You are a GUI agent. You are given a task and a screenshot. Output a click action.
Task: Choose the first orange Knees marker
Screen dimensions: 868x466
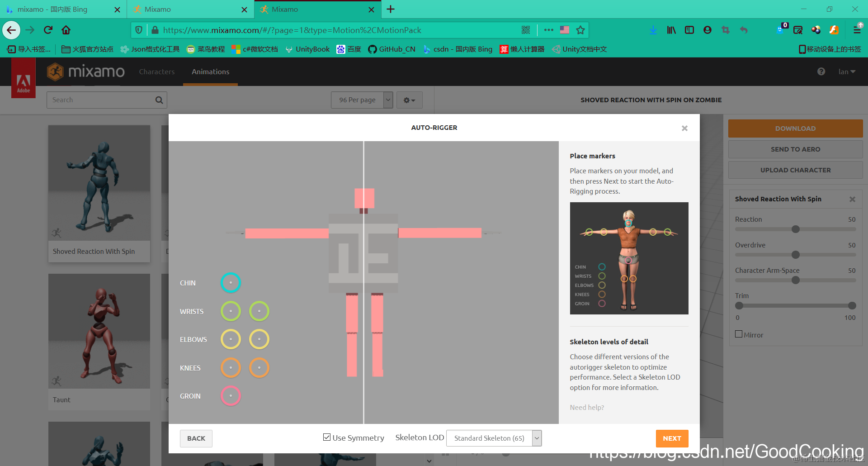point(231,368)
